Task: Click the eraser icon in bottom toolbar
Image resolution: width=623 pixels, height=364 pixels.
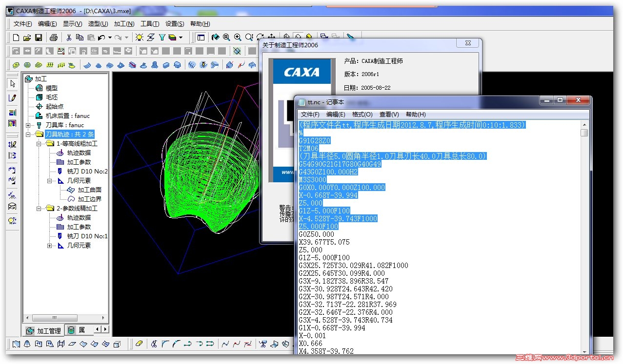Action: coord(139,344)
